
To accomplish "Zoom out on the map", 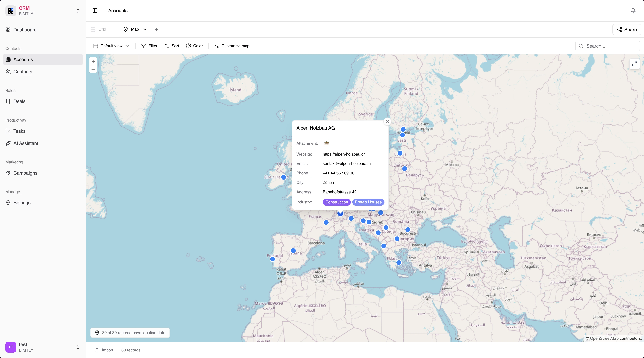I will tap(93, 69).
